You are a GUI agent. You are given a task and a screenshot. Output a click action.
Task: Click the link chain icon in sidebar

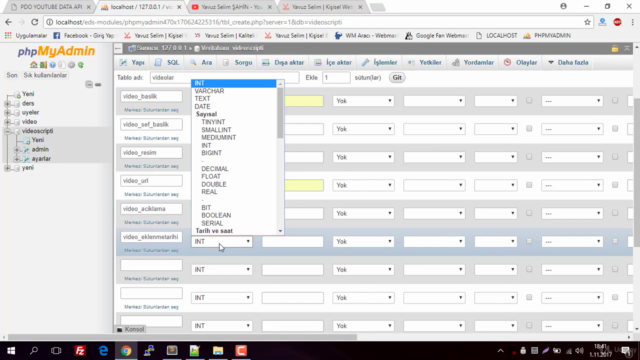tap(98, 84)
